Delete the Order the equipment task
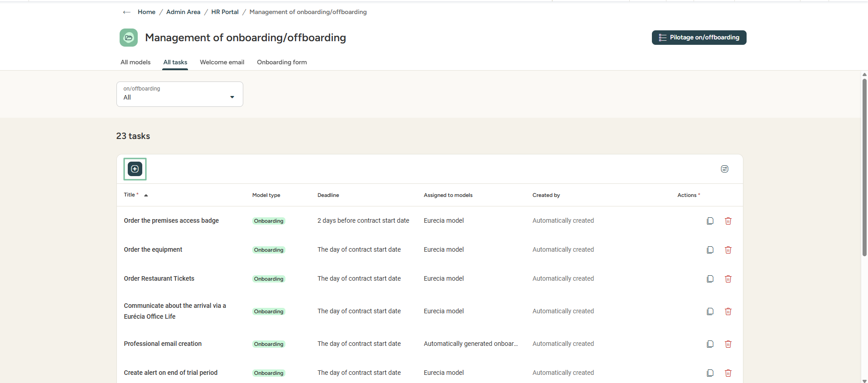868x383 pixels. tap(728, 250)
